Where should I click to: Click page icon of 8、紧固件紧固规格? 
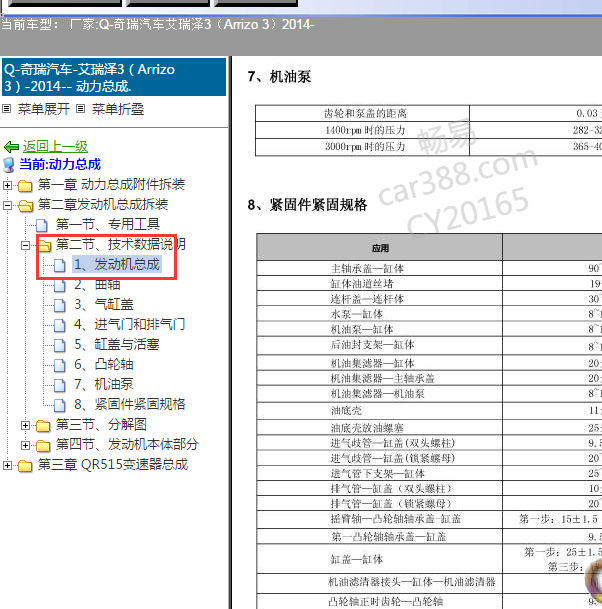(59, 405)
